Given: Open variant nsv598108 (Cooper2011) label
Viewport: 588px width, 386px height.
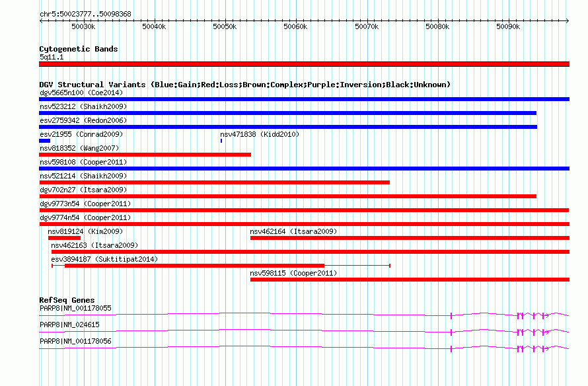Looking at the screenshot, I should (x=83, y=162).
